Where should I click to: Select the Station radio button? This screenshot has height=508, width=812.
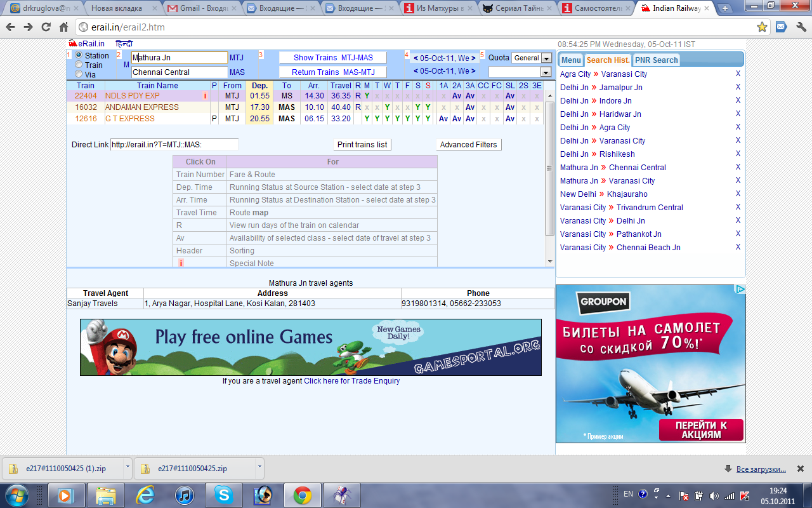pos(79,56)
